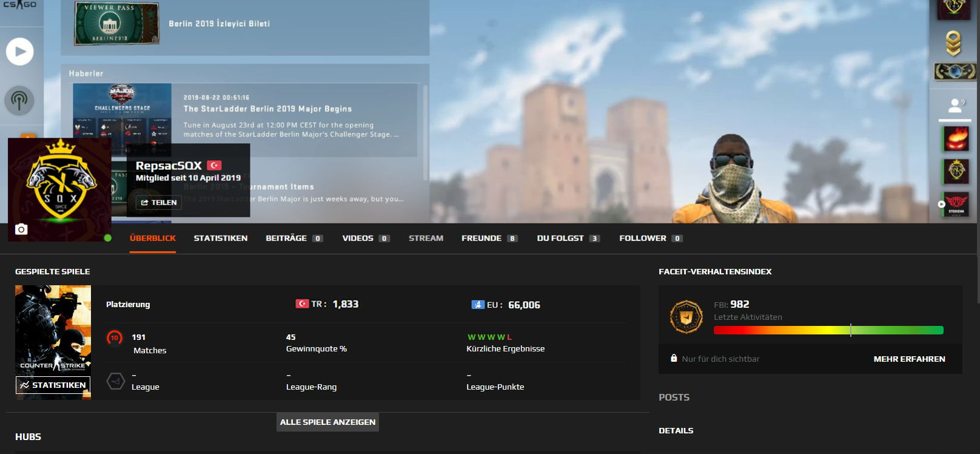The height and width of the screenshot is (454, 980).
Task: Click the FBI score 982
Action: click(x=739, y=304)
